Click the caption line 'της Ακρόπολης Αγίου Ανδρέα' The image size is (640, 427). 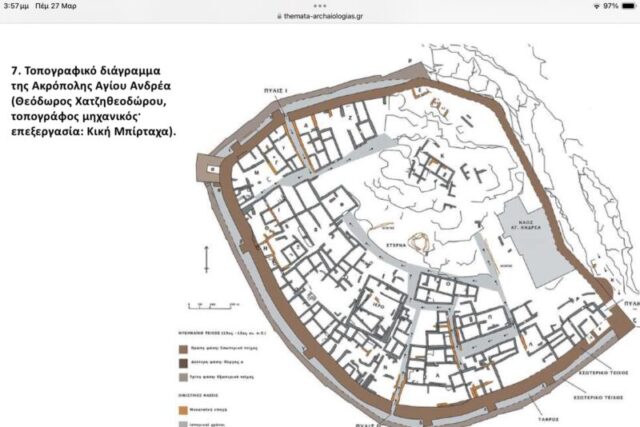91,86
